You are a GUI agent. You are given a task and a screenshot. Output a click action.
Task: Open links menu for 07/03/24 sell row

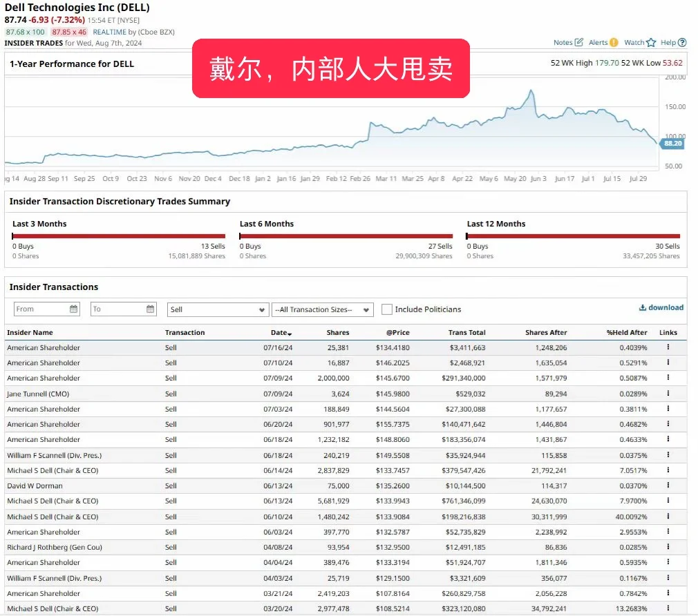(668, 408)
